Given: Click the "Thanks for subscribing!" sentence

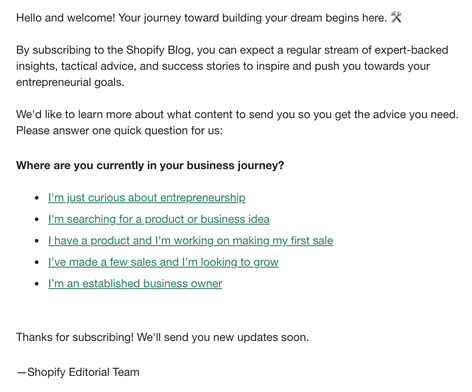Looking at the screenshot, I should click(162, 337).
